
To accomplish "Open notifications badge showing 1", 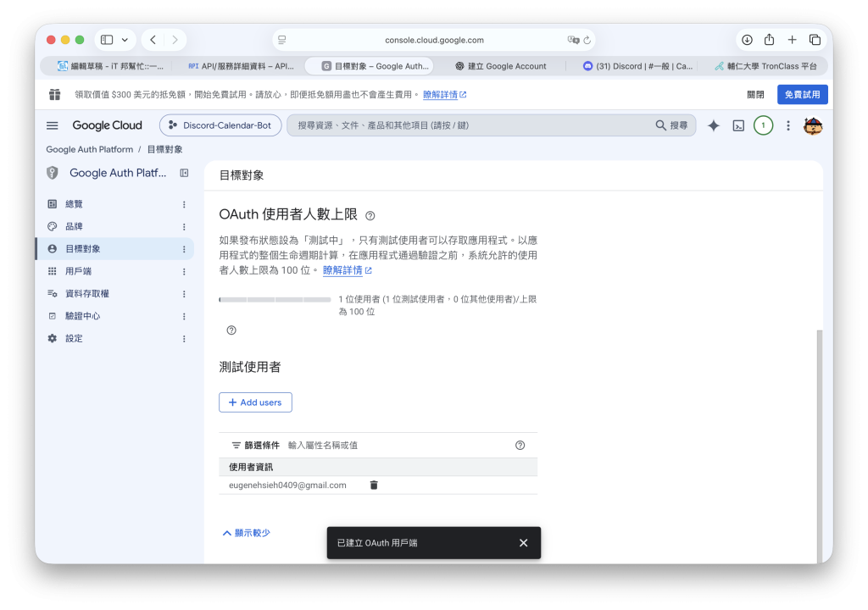I will tap(763, 125).
